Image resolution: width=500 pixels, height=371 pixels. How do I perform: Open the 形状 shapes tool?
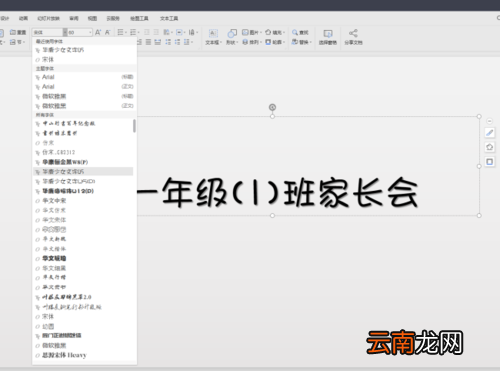click(232, 37)
